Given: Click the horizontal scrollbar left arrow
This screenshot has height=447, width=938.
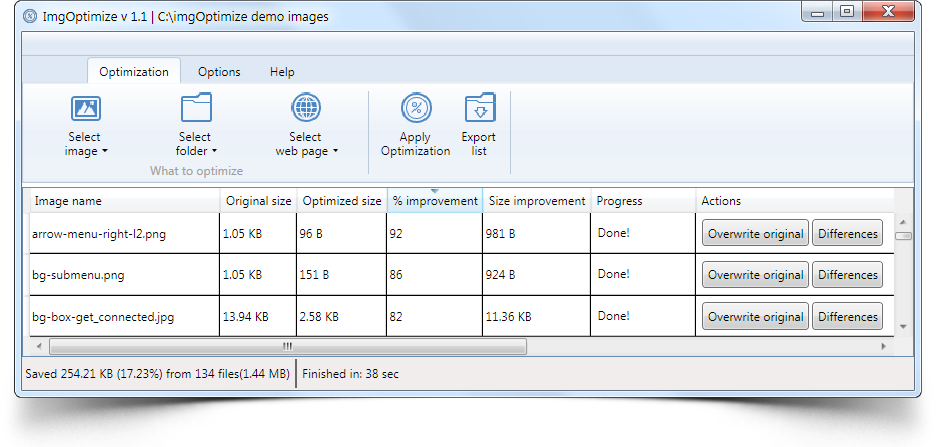Looking at the screenshot, I should pyautogui.click(x=39, y=346).
